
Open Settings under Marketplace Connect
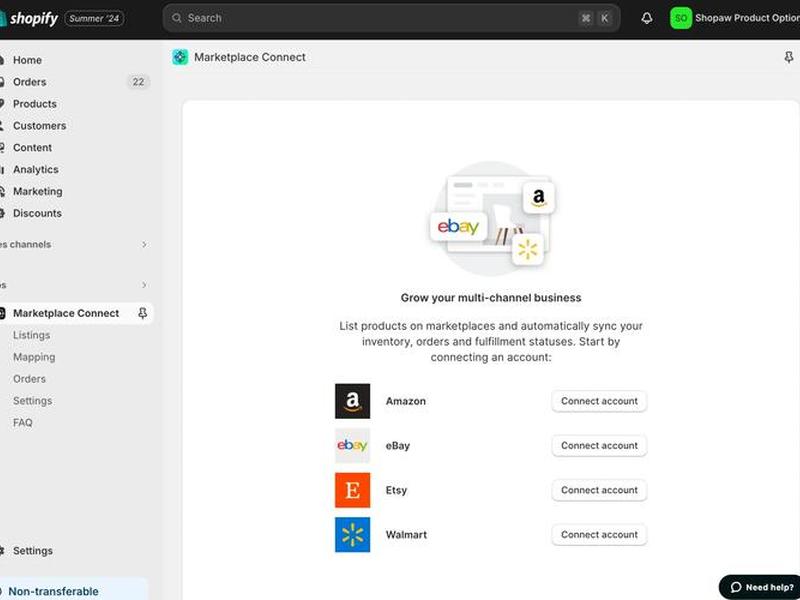(x=33, y=401)
